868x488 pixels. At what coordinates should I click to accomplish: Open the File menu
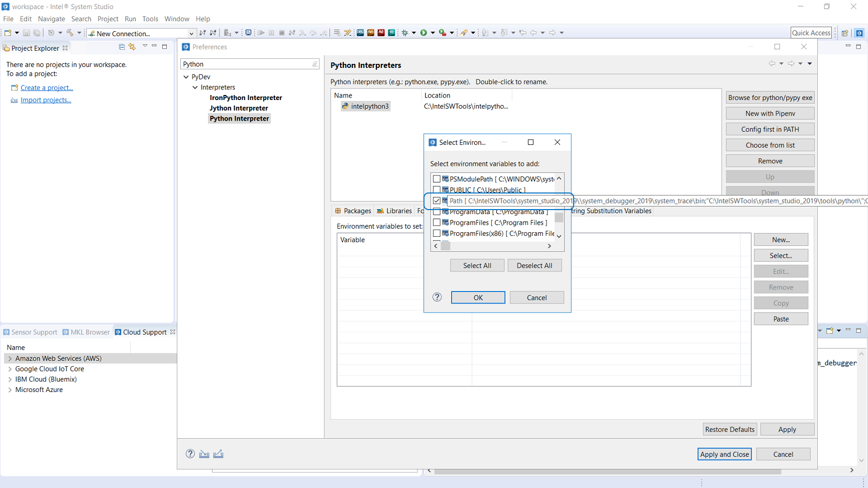click(x=9, y=19)
